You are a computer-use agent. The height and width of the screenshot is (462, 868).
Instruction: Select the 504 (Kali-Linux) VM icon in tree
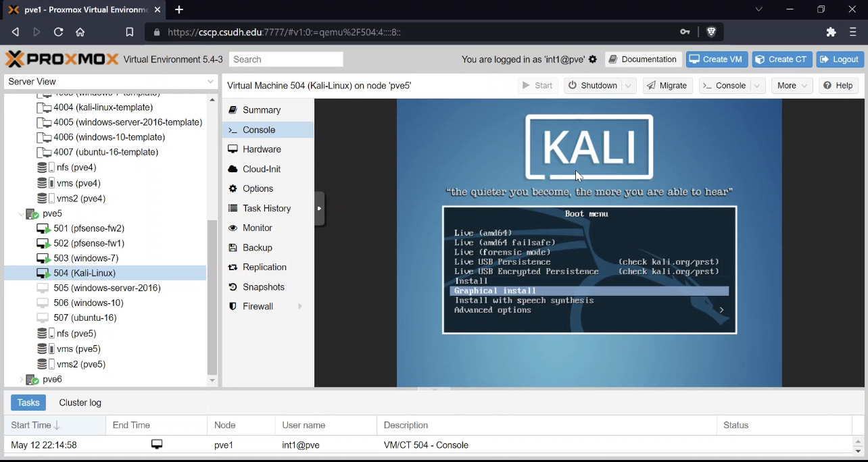click(x=43, y=273)
